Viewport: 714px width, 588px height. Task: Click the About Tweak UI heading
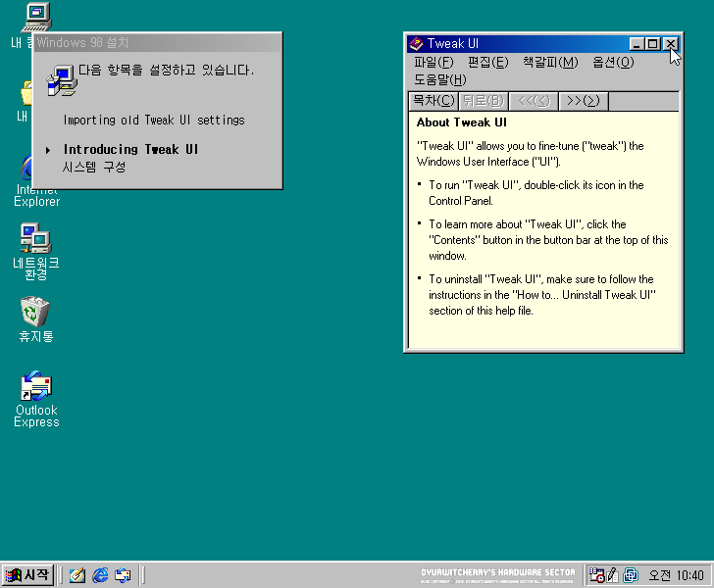point(461,122)
